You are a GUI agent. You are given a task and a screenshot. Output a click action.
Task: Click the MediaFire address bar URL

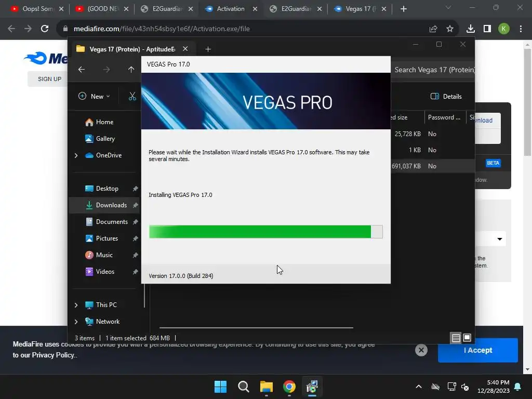click(162, 29)
